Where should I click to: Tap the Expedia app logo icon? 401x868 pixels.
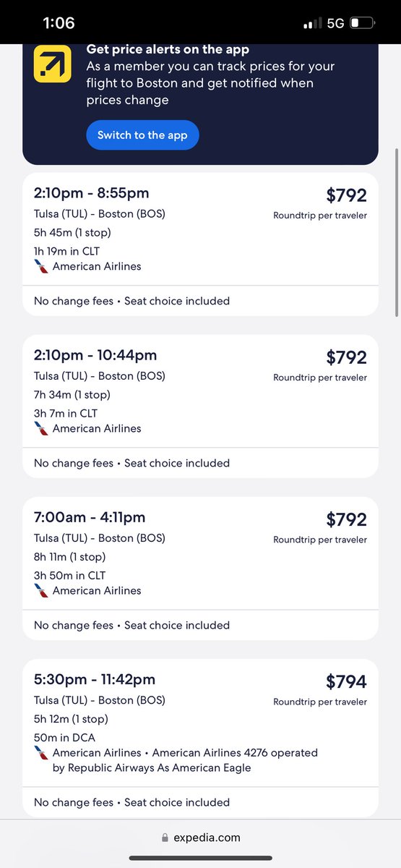53,64
